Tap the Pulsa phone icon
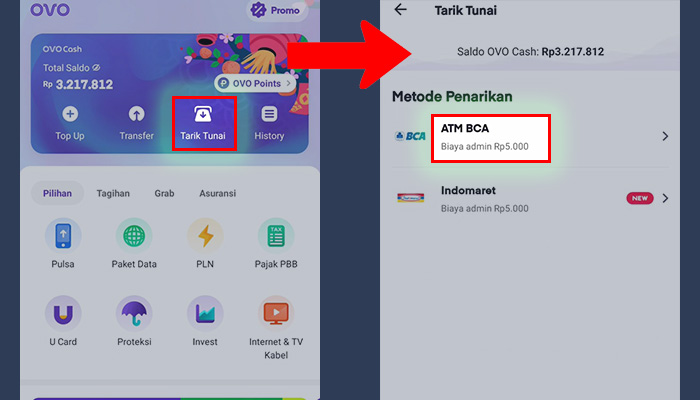 tap(63, 236)
